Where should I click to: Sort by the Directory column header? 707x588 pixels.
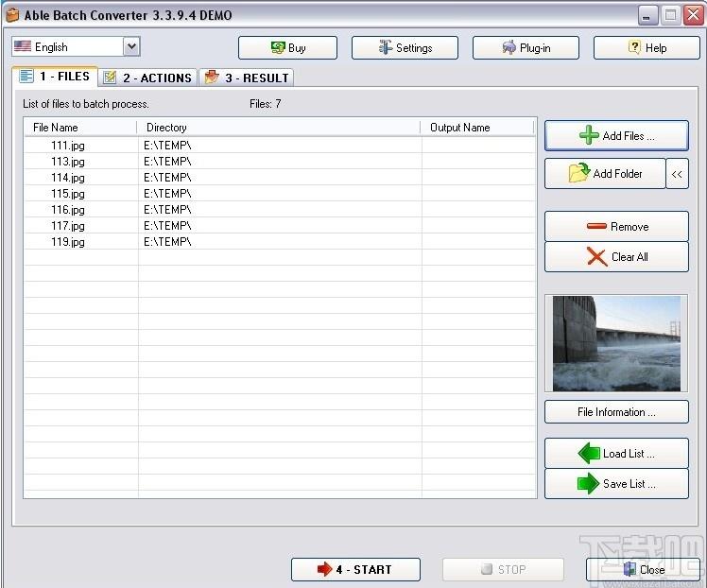point(278,128)
